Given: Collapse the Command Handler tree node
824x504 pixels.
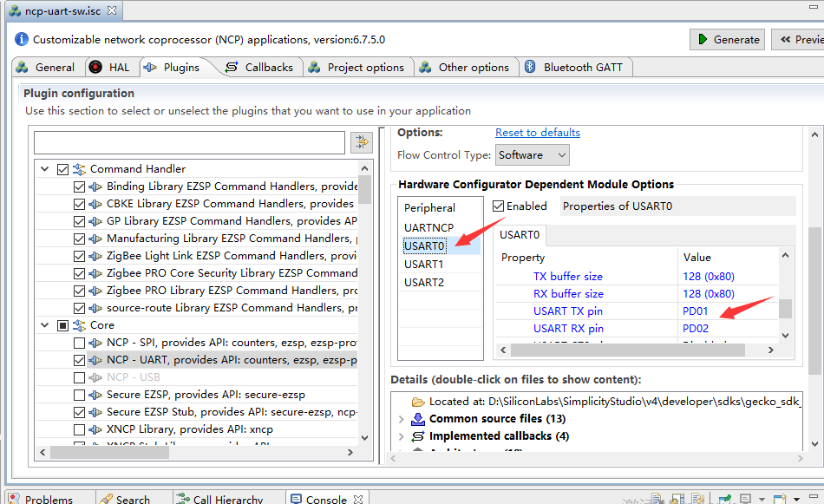Looking at the screenshot, I should coord(44,168).
